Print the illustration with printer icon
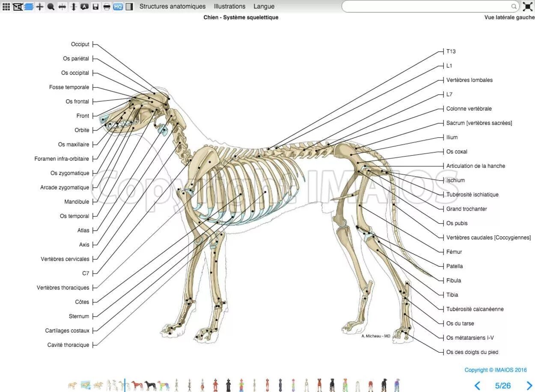Screen dimensions: 535x392 pyautogui.click(x=107, y=6)
